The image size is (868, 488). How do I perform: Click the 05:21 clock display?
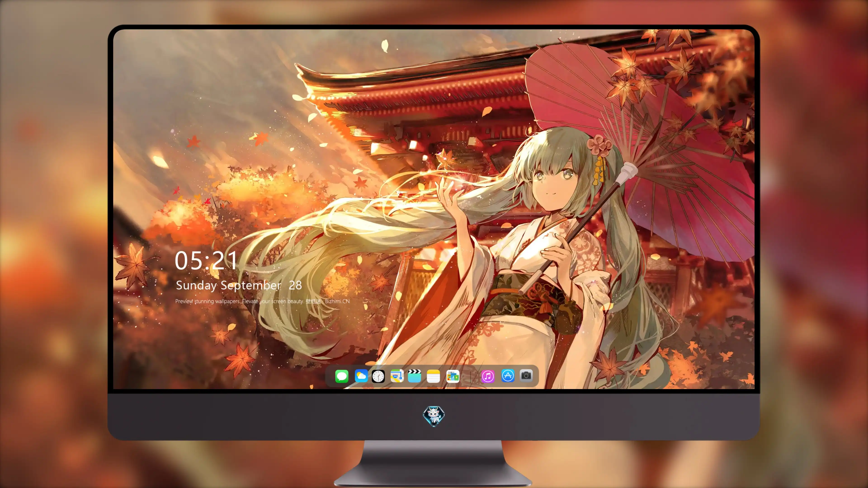[x=206, y=260]
